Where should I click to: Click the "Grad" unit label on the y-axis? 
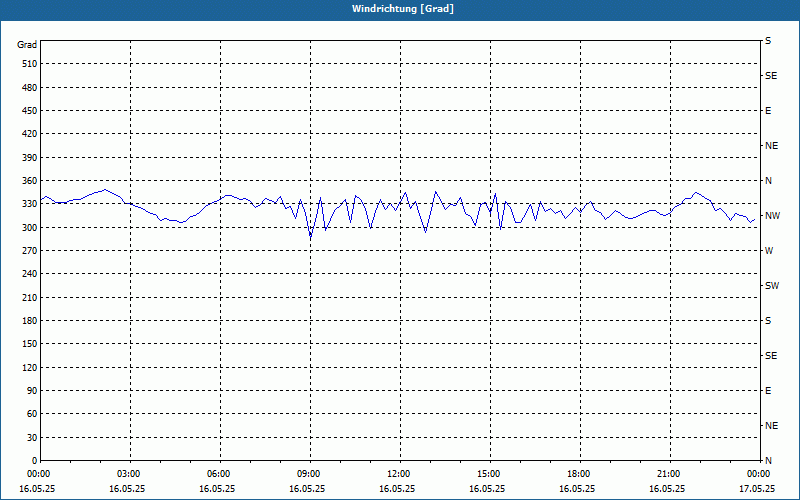pyautogui.click(x=27, y=45)
